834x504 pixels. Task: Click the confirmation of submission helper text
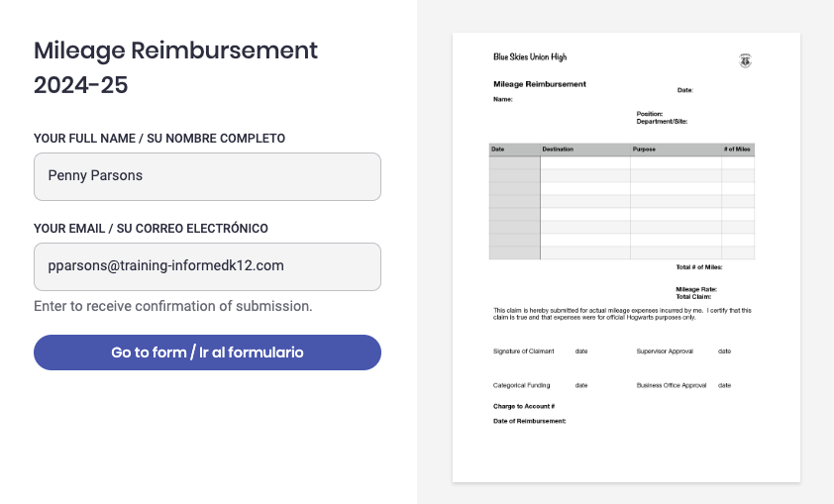point(173,306)
